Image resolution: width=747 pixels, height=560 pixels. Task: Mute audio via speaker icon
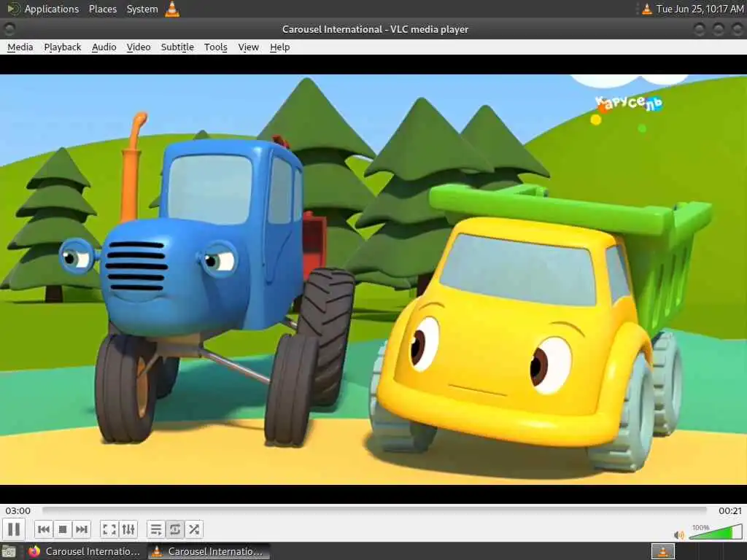pos(678,534)
